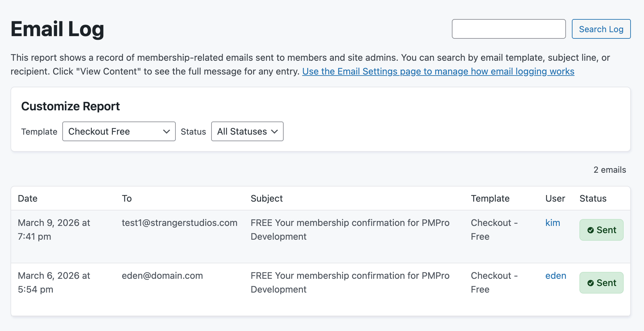Click the Checkout - Free template text for eden's email
644x331 pixels.
pos(494,282)
